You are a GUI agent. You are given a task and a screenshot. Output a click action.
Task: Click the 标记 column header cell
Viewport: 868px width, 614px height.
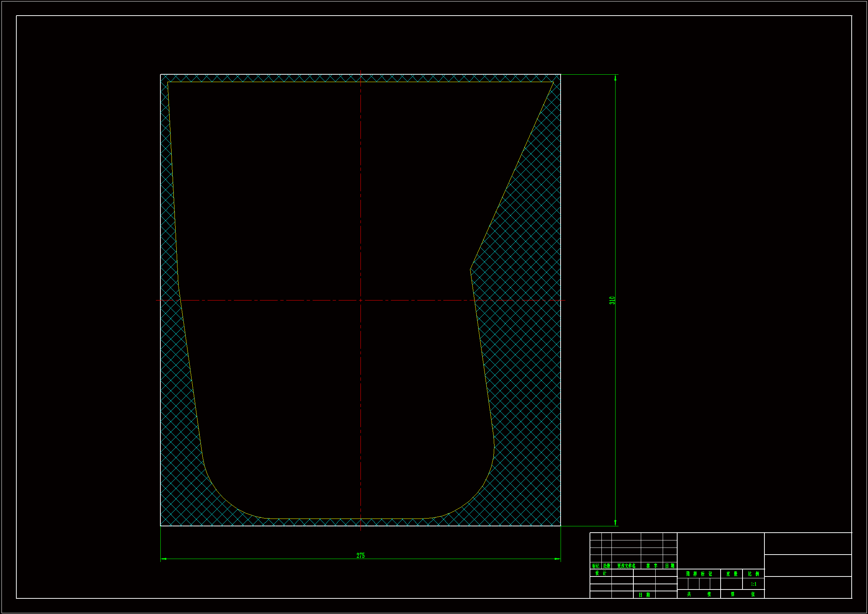coord(595,566)
